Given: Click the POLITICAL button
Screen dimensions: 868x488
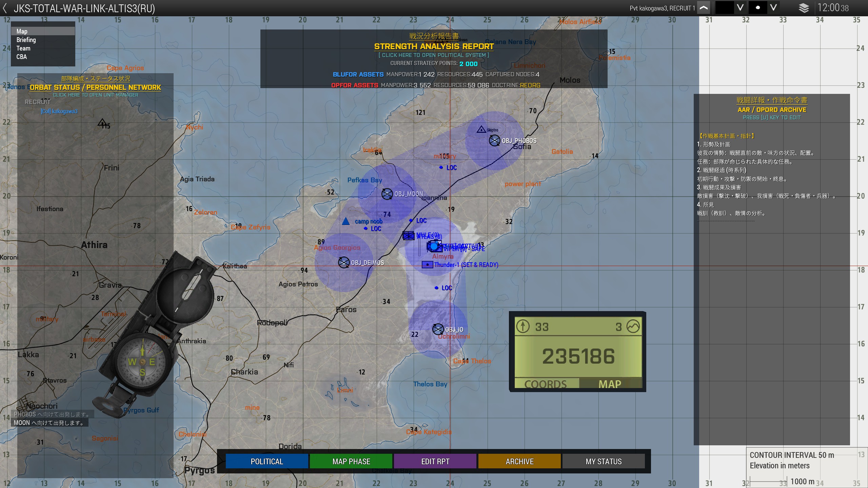Looking at the screenshot, I should [x=267, y=461].
